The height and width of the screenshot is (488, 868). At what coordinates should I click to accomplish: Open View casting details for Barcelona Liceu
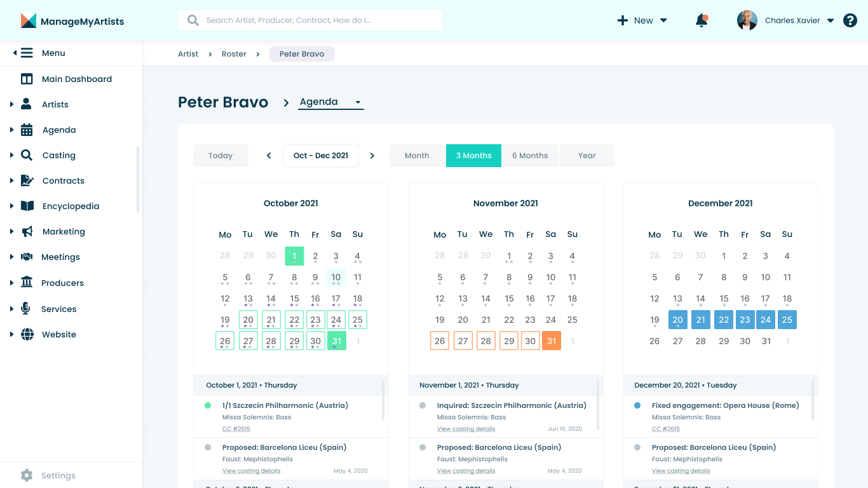(x=252, y=470)
